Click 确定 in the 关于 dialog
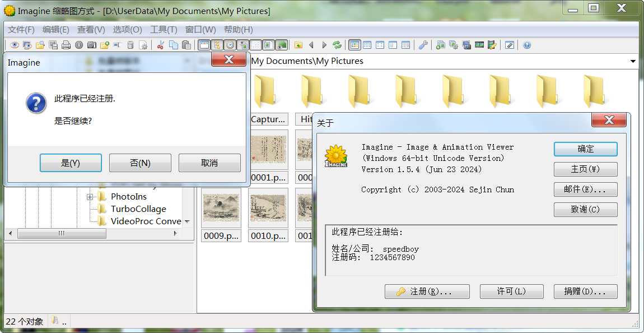The width and height of the screenshot is (644, 333). (586, 149)
